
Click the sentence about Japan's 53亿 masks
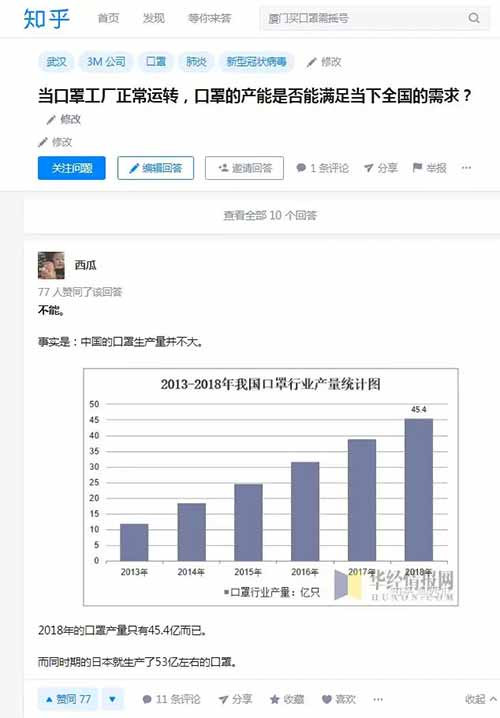click(x=137, y=662)
